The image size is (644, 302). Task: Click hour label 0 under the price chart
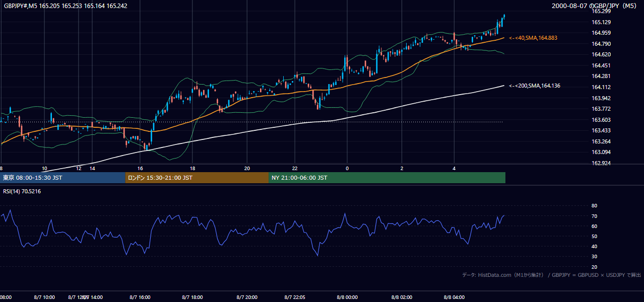point(347,169)
